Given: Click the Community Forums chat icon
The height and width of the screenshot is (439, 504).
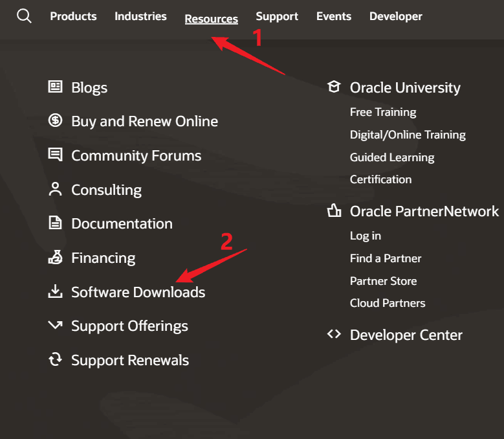Looking at the screenshot, I should (56, 155).
